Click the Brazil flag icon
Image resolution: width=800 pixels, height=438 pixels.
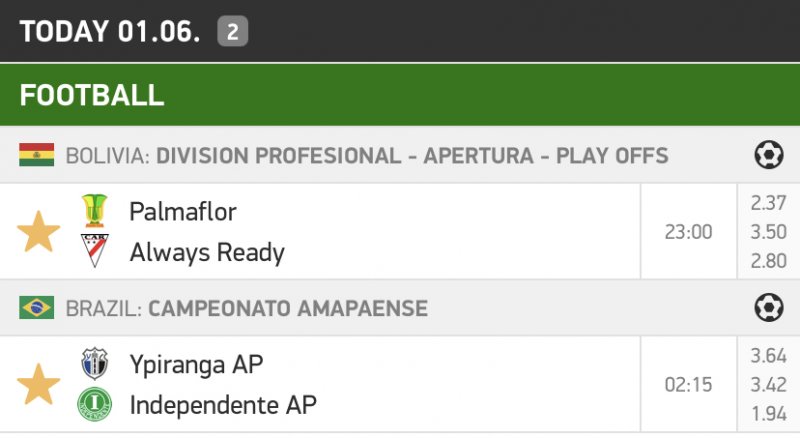click(x=36, y=308)
